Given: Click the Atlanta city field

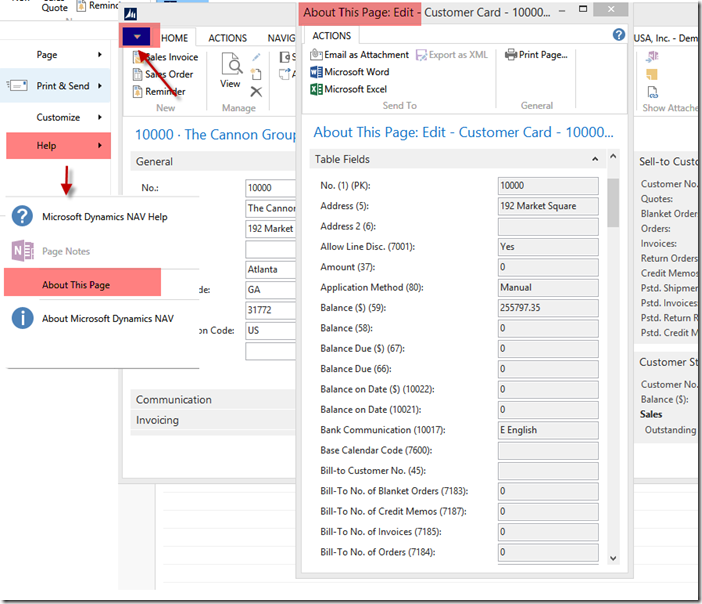Looking at the screenshot, I should (270, 270).
